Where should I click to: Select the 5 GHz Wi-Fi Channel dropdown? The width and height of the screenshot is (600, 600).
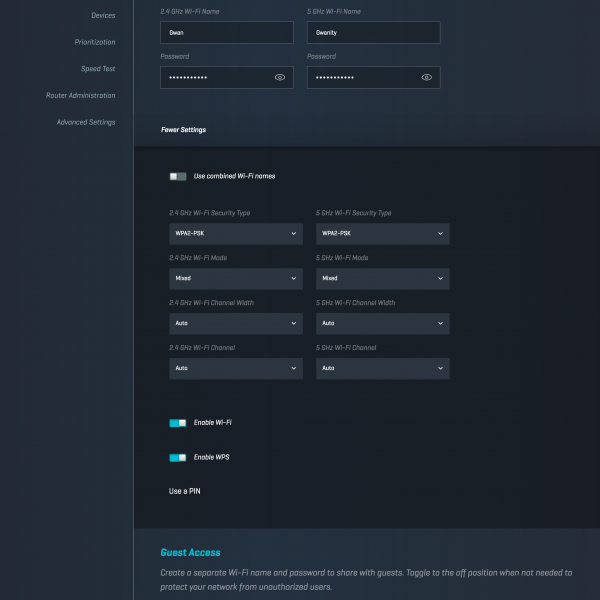[382, 368]
